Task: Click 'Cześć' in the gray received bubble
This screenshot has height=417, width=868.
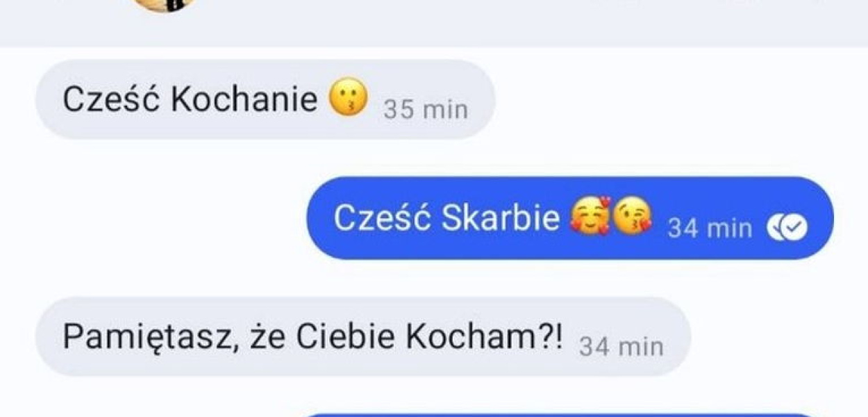Action: 112,99
